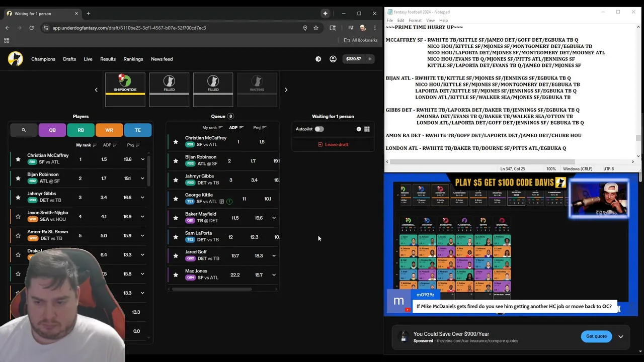Star Amon-Ra St. Brown in players list
Image resolution: width=644 pixels, height=362 pixels.
[18, 236]
